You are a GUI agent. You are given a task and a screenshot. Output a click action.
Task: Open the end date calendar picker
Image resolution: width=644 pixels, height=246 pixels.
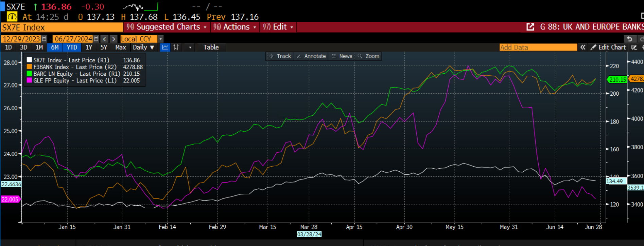click(96, 39)
